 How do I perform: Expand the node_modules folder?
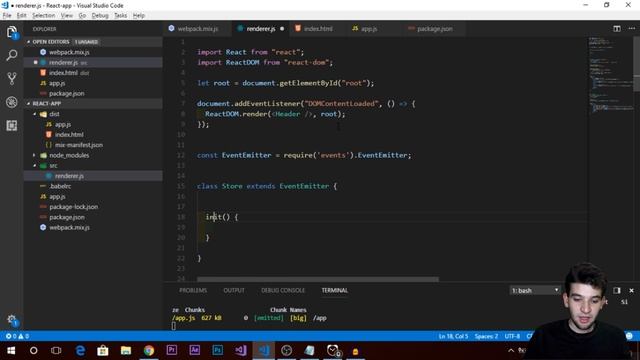click(69, 155)
